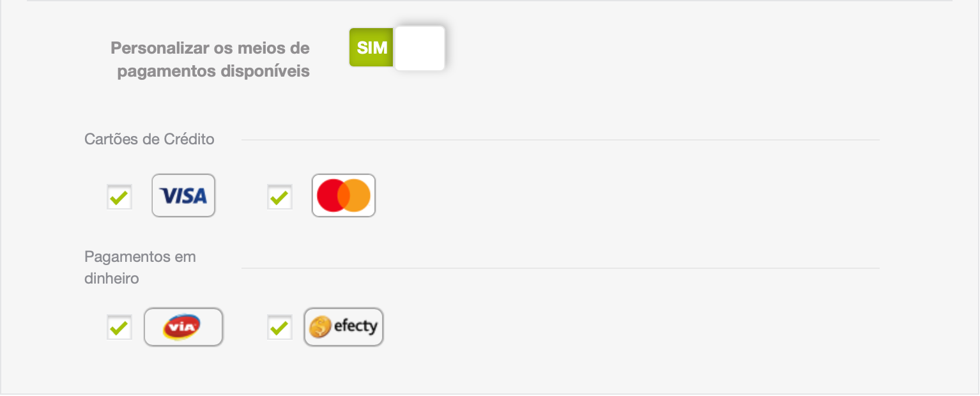Click the 'efecty' wordmark text
The image size is (980, 396).
tap(356, 327)
